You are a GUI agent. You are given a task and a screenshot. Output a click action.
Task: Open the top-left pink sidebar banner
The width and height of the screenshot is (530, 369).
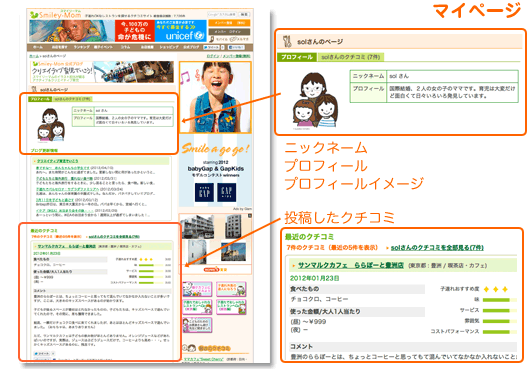pyautogui.click(x=197, y=289)
